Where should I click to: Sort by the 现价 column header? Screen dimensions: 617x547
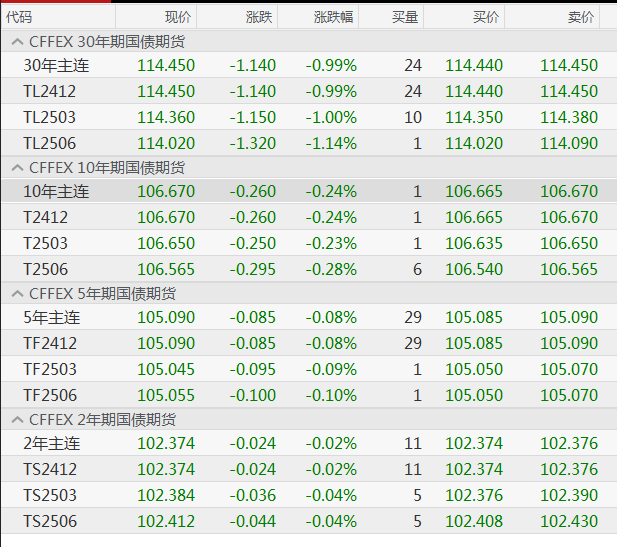click(177, 17)
